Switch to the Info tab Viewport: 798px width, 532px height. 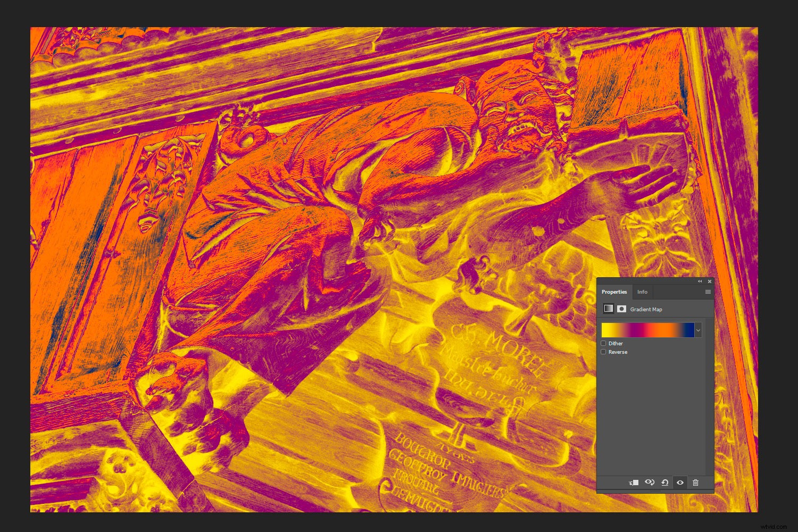tap(642, 292)
